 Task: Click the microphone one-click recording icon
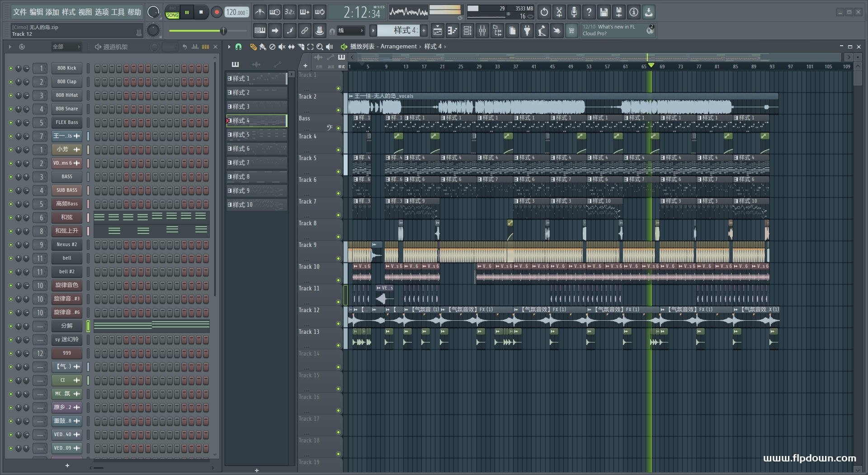coord(574,12)
